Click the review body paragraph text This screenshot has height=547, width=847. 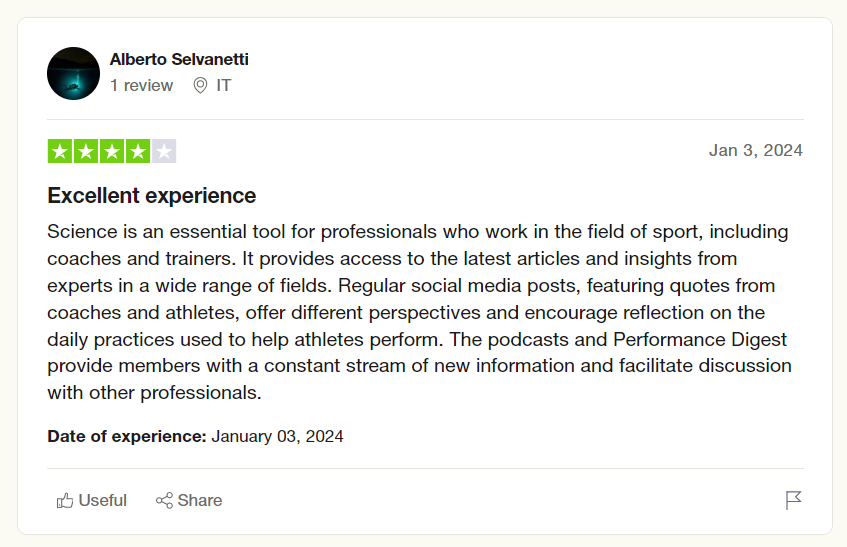(x=419, y=312)
